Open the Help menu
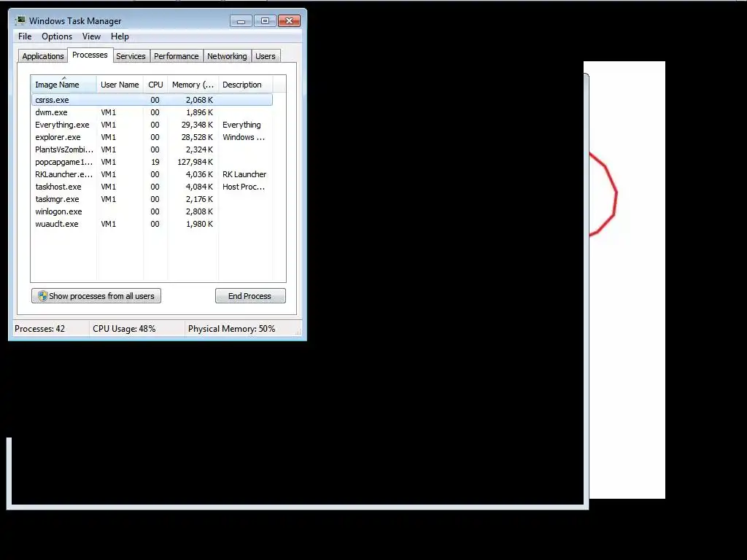 120,36
